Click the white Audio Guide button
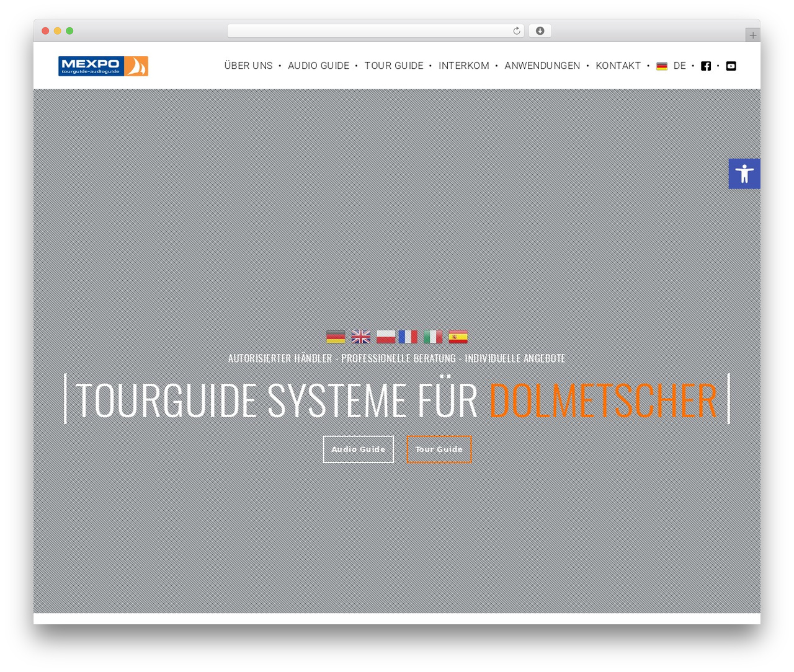This screenshot has height=672, width=794. 359,449
